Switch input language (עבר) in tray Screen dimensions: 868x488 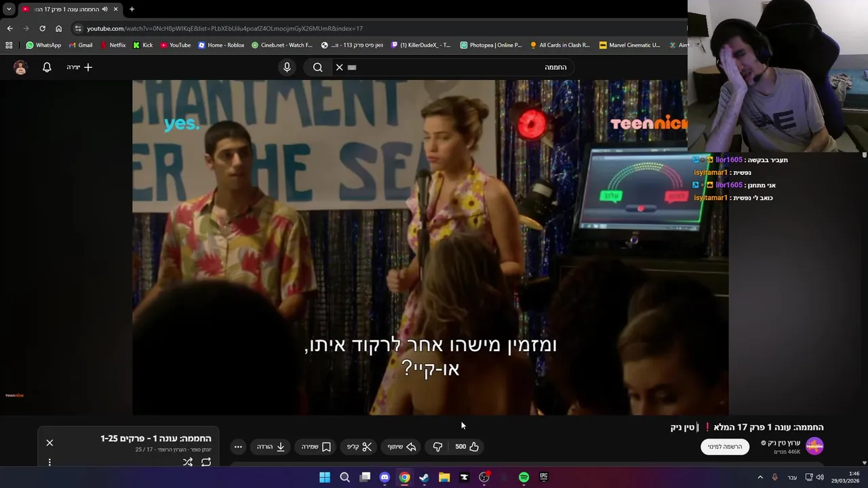[792, 477]
